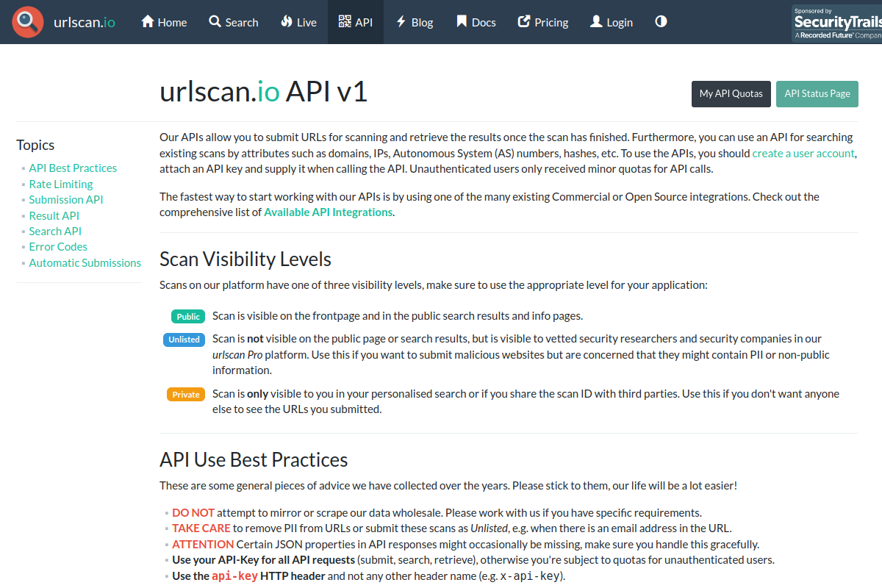Open the Search menu item
Screen dimensions: 882x588
[234, 22]
